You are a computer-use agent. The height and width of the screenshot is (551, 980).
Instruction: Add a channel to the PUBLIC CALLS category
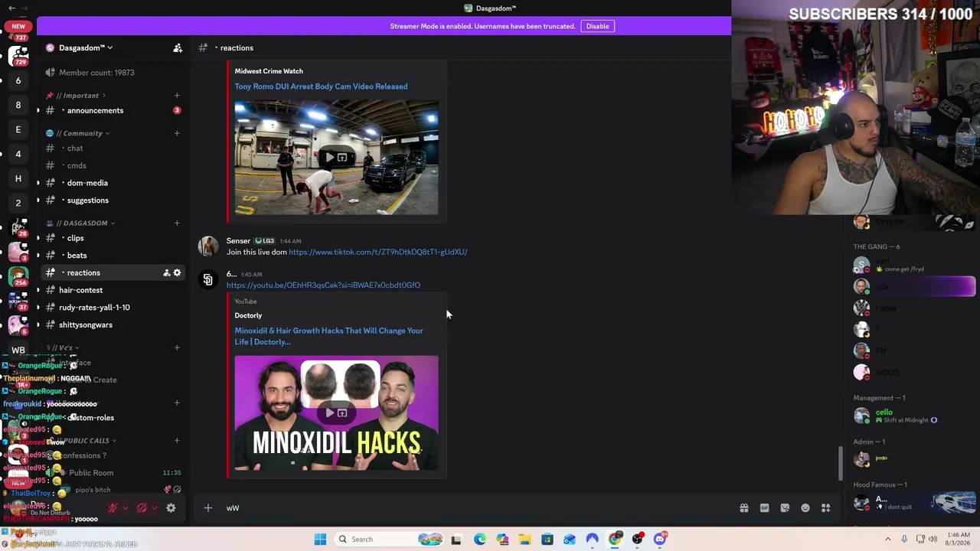coord(177,441)
